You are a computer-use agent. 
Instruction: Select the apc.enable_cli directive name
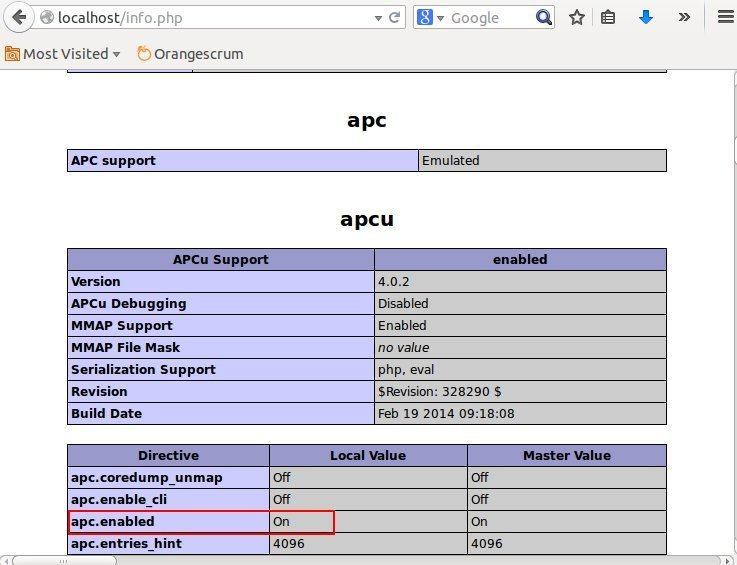(168, 500)
